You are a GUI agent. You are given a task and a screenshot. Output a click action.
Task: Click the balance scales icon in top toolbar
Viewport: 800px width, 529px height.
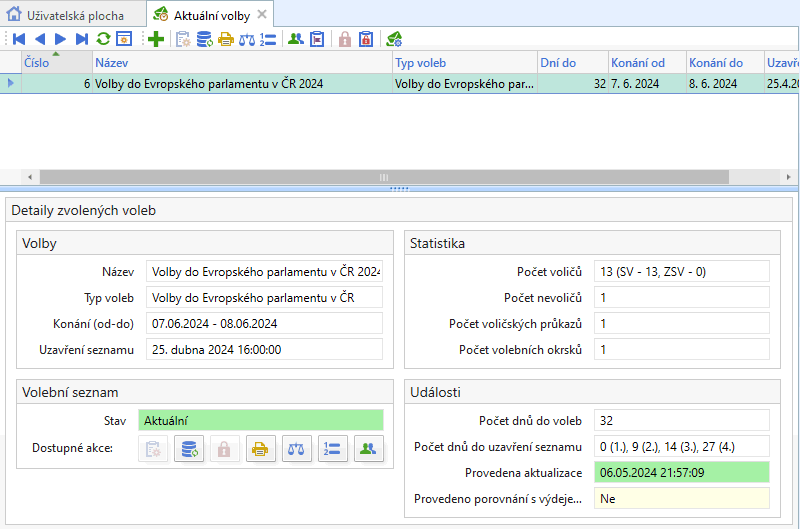click(246, 39)
